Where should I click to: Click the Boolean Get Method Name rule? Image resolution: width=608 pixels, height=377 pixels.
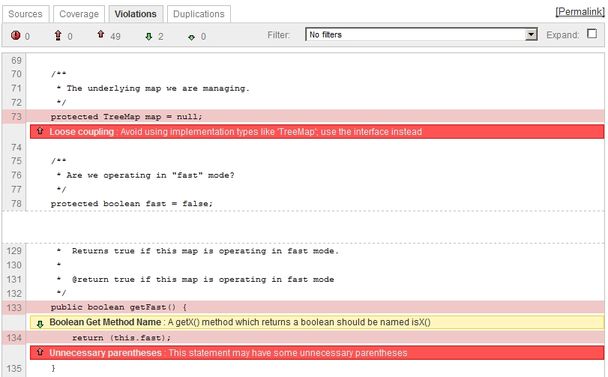[105, 322]
